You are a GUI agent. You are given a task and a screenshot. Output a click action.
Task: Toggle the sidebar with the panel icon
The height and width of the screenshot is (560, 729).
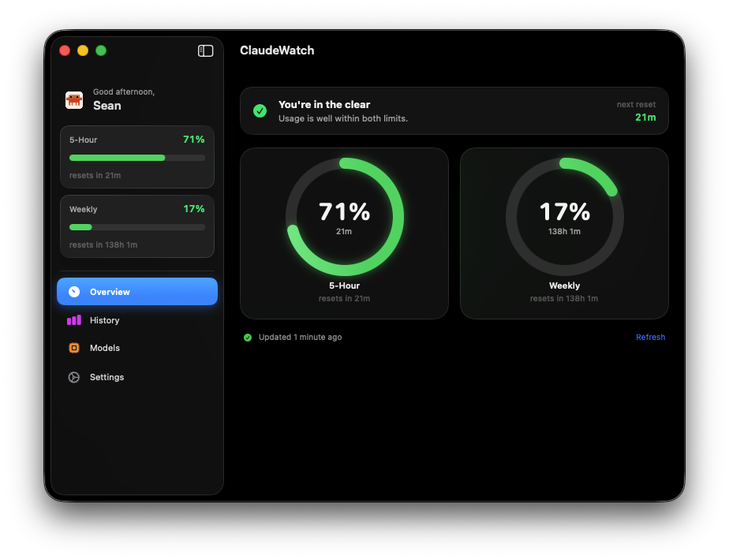point(205,50)
